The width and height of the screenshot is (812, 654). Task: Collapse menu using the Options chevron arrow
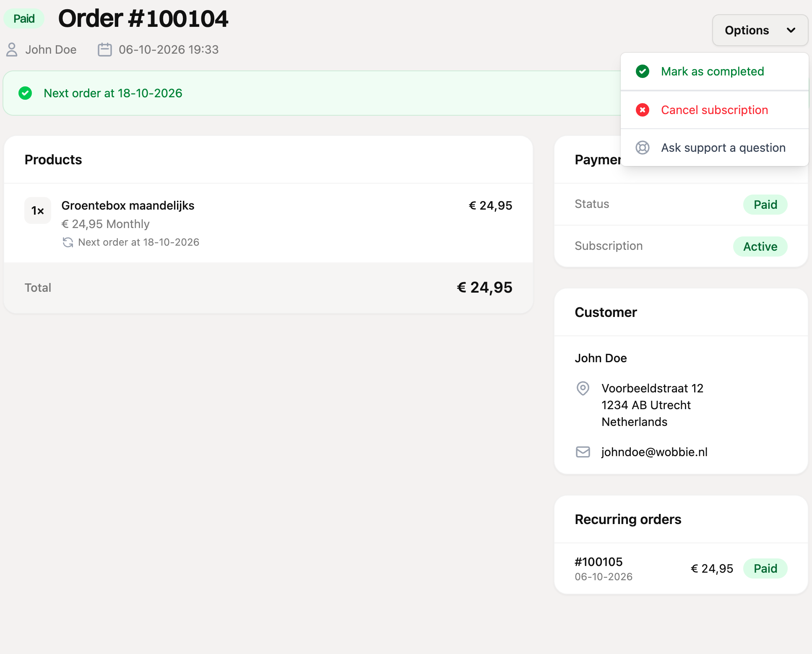click(791, 30)
